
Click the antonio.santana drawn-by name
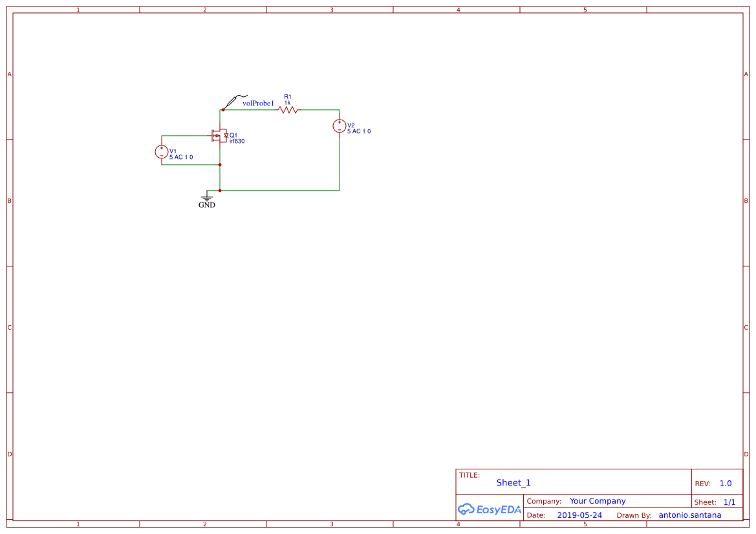[689, 515]
